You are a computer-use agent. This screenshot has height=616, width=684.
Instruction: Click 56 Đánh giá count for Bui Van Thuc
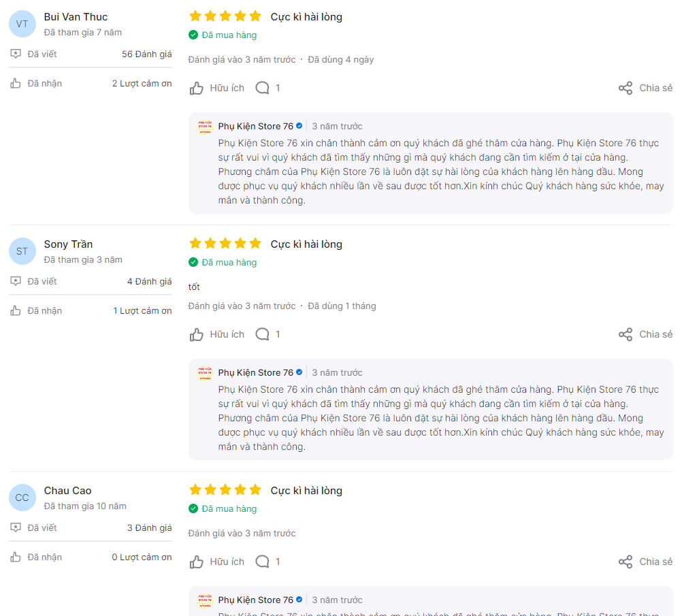point(146,54)
